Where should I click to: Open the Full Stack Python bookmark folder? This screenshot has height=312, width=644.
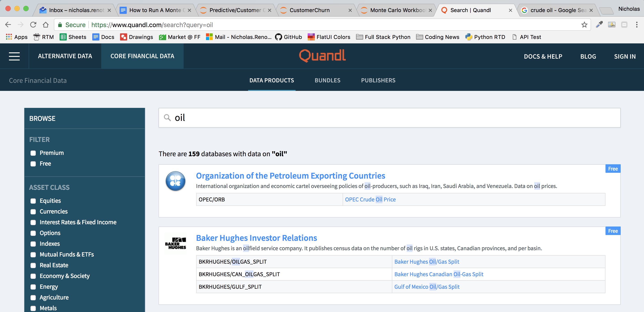pyautogui.click(x=383, y=37)
